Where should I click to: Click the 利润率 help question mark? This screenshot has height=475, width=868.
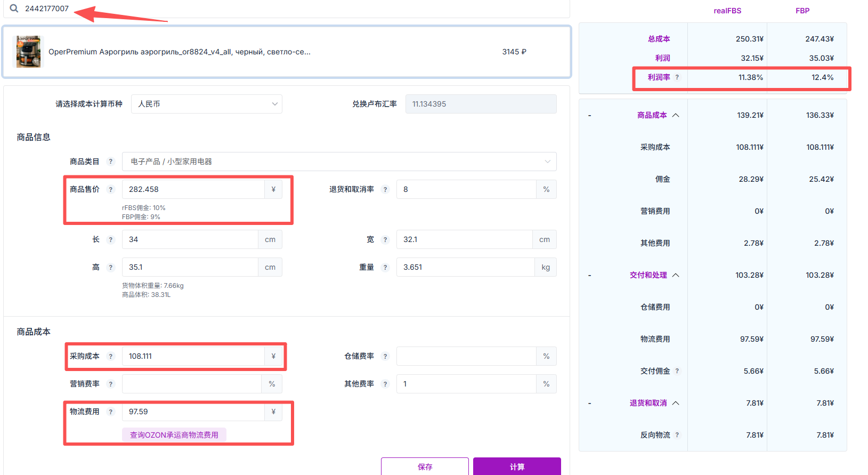point(677,77)
